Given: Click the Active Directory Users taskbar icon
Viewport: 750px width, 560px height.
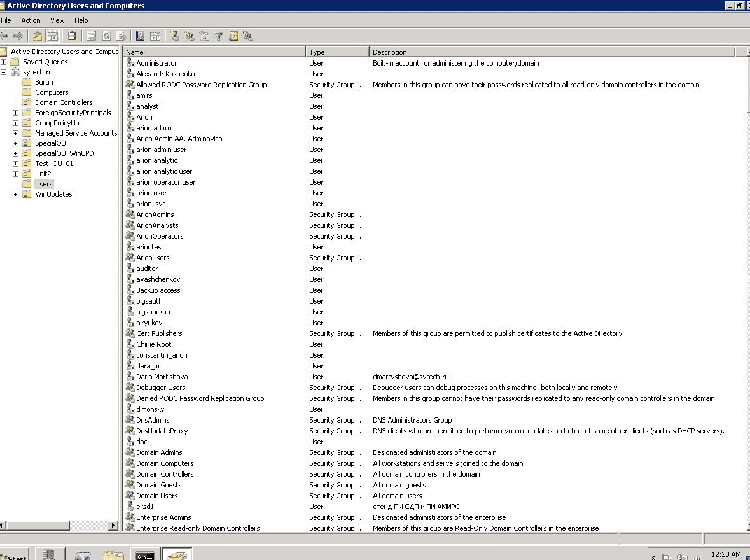Looking at the screenshot, I should (177, 554).
